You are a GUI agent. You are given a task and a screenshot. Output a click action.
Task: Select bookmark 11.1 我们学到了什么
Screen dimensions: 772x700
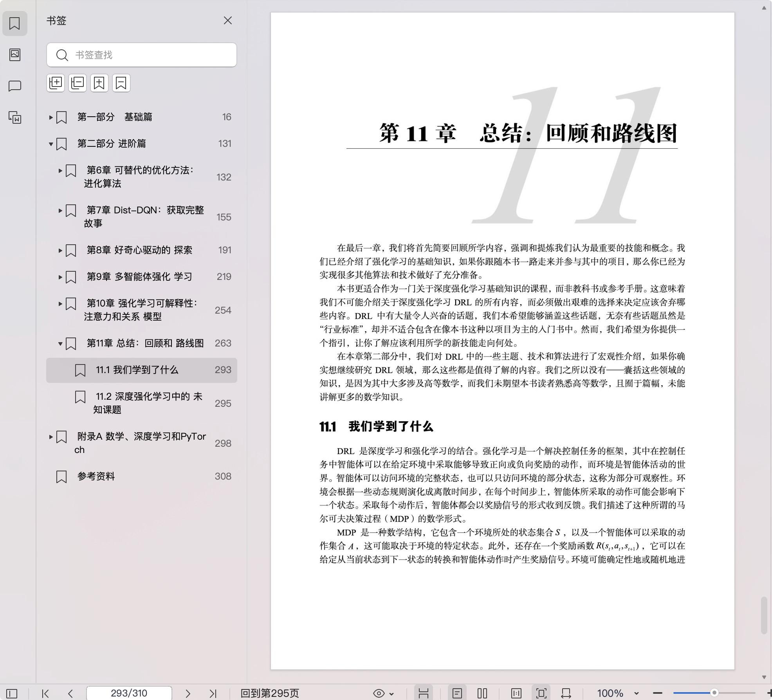tap(141, 370)
